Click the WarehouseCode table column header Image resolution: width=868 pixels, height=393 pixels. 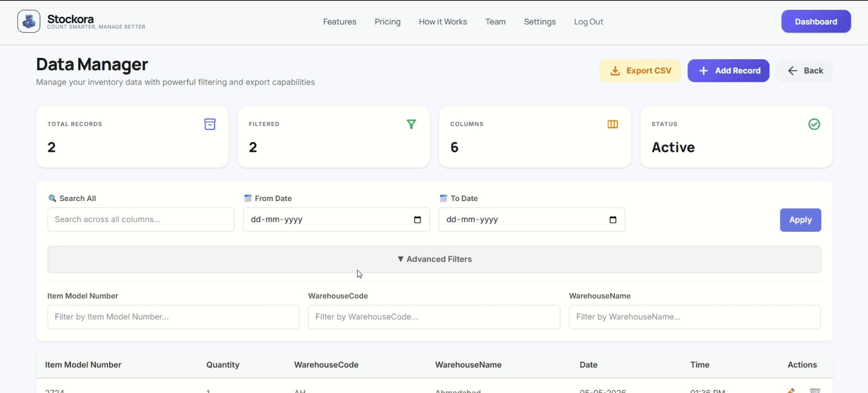326,365
